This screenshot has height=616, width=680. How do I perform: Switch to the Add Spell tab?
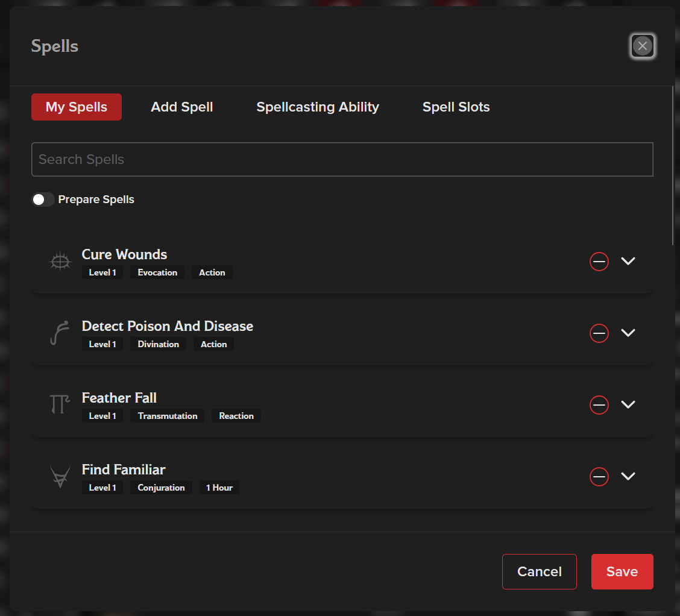click(x=182, y=107)
